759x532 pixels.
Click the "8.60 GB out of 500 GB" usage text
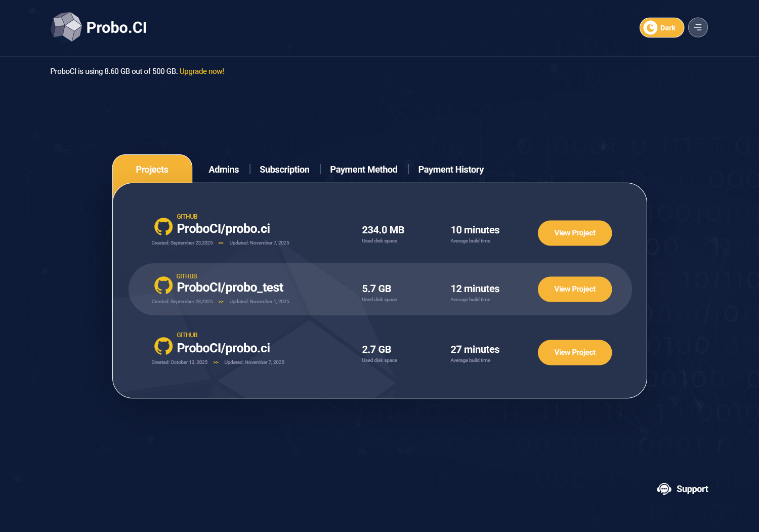click(x=141, y=71)
